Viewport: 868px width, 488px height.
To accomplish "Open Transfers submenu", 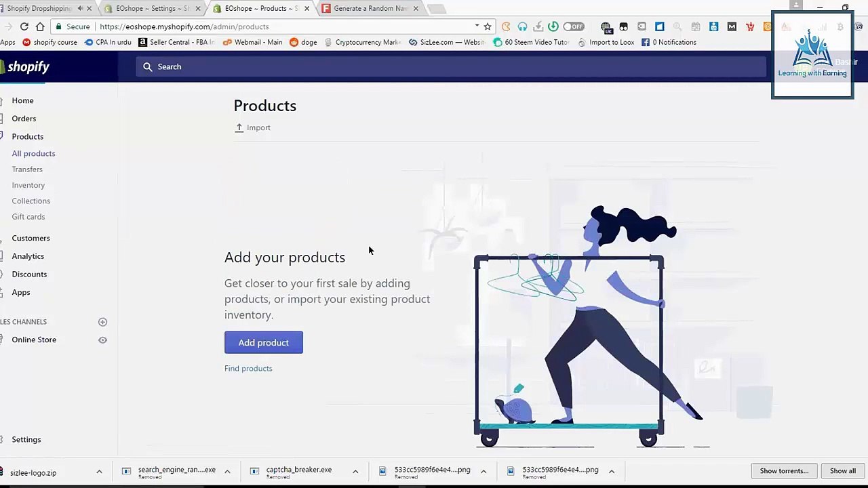I will (x=27, y=169).
